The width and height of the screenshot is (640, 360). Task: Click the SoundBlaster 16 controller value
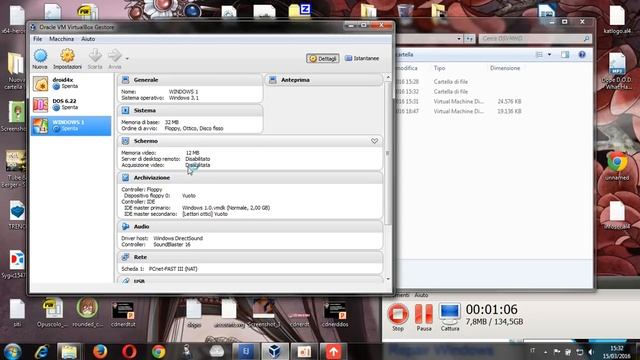tap(172, 244)
